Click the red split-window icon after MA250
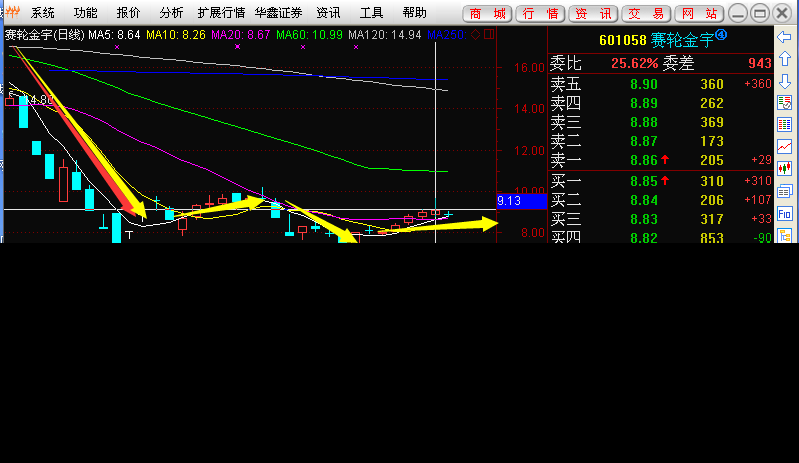Screen dimensions: 799x463 click(489, 35)
